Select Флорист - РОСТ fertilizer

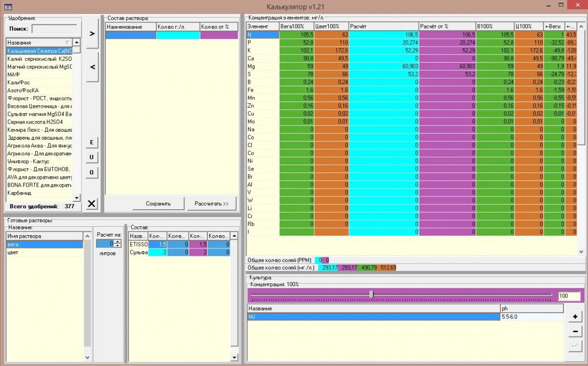coord(39,98)
